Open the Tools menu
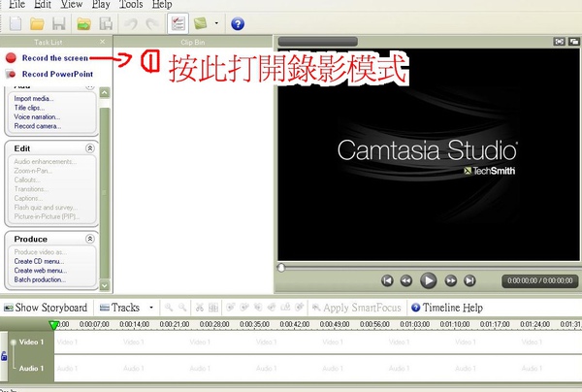Viewport: 582px width, 392px height. coord(131,5)
